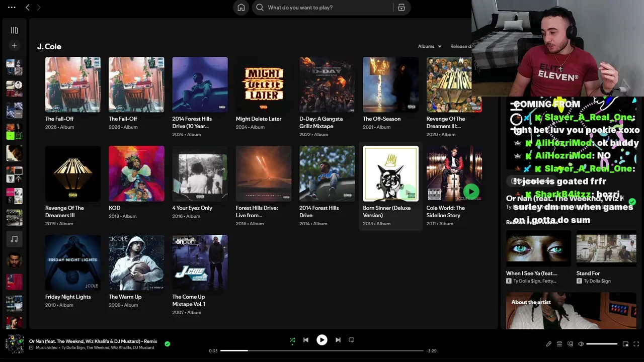Navigate back with the left arrow

click(x=28, y=8)
